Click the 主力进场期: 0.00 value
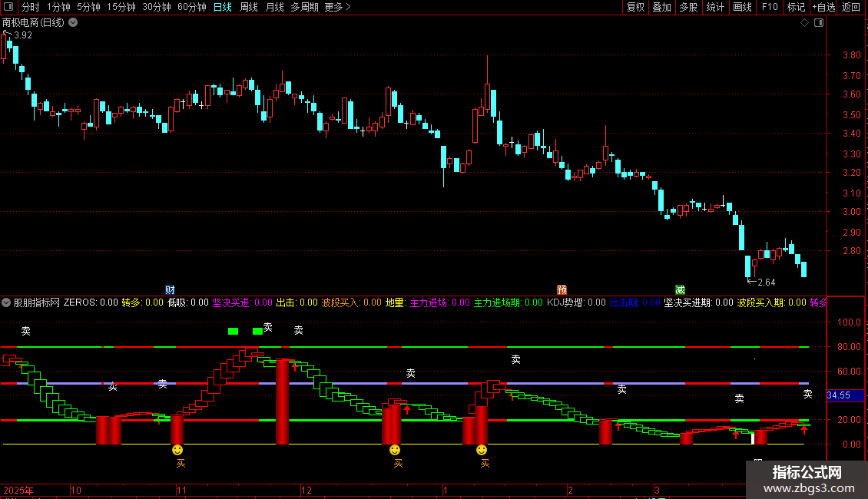Viewport: 868px width, 499px height. (509, 302)
